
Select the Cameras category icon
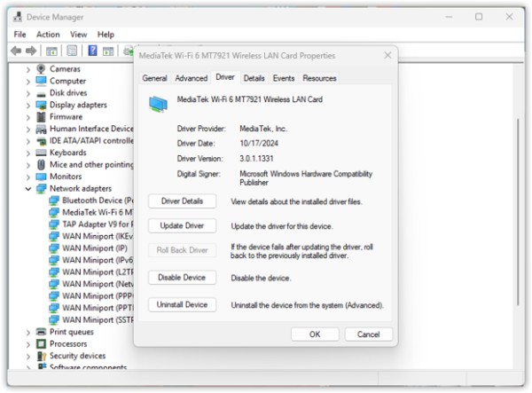click(x=41, y=69)
